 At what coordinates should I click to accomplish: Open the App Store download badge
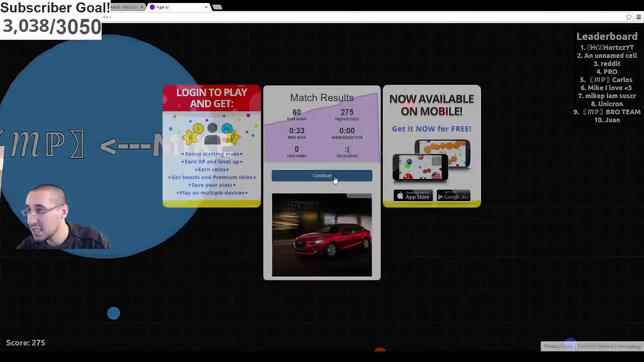[413, 196]
